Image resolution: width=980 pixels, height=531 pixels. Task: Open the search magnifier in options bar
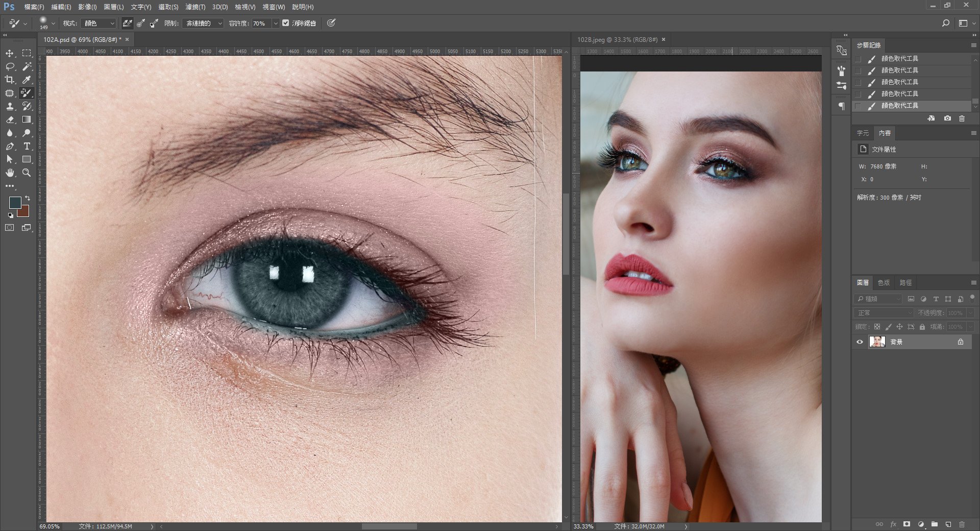click(945, 23)
